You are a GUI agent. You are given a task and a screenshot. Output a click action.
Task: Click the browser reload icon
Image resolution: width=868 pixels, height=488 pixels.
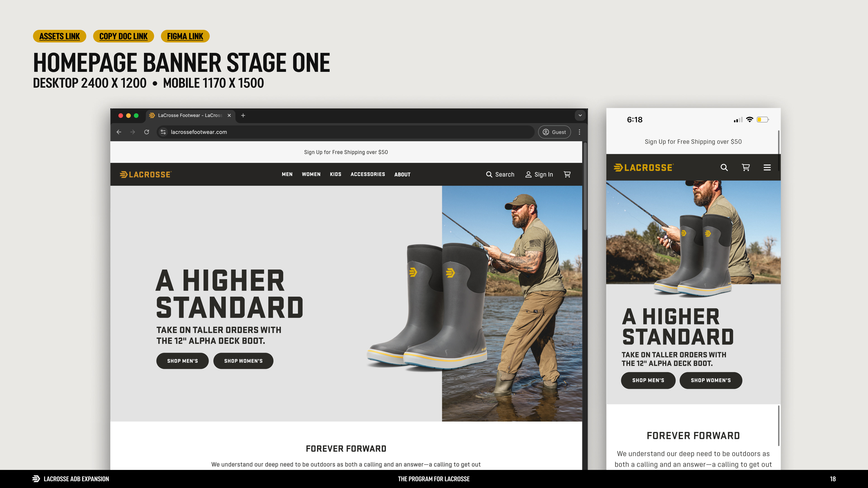[146, 132]
